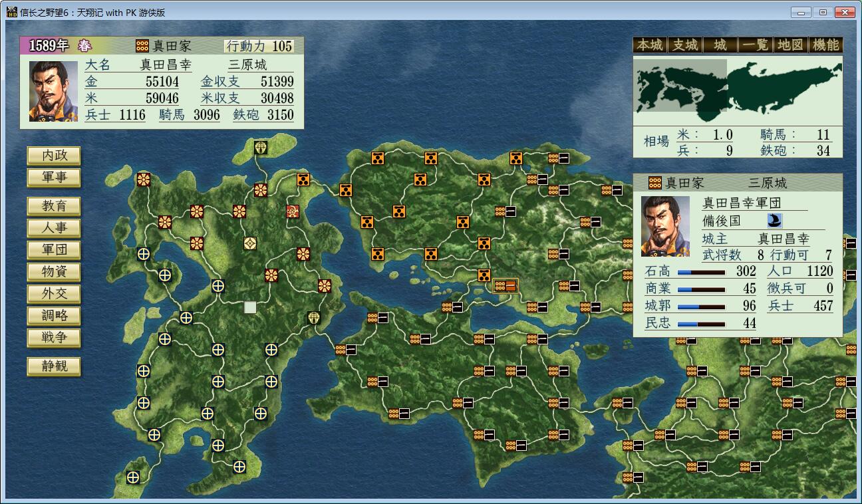Click the six-coin crest in the 三原城 panel header

655,183
